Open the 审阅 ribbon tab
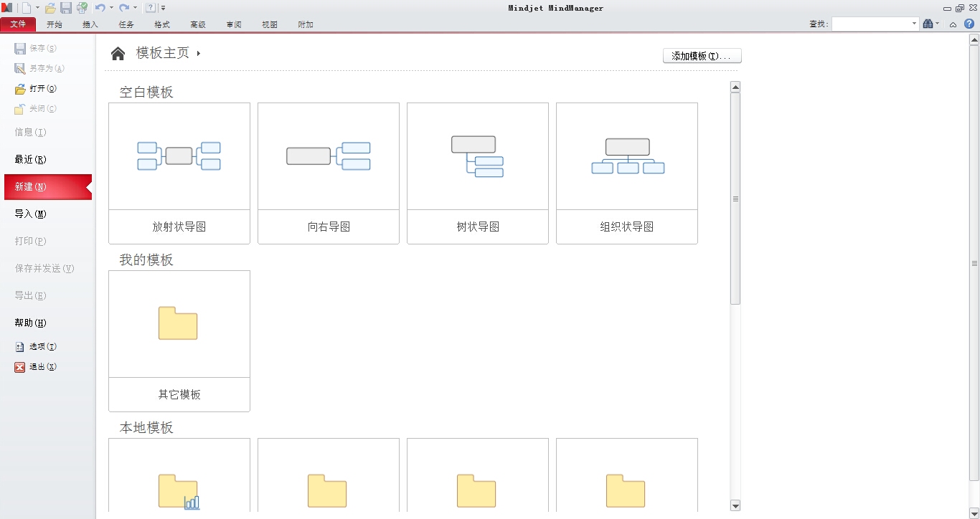Image resolution: width=980 pixels, height=519 pixels. click(x=234, y=24)
